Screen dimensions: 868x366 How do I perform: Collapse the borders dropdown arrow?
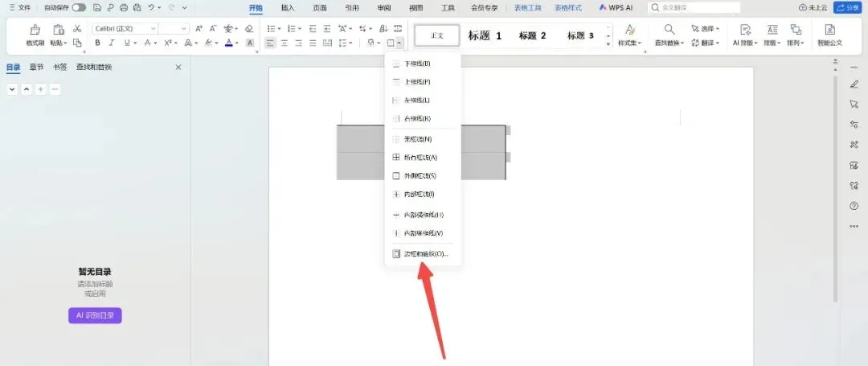point(399,43)
